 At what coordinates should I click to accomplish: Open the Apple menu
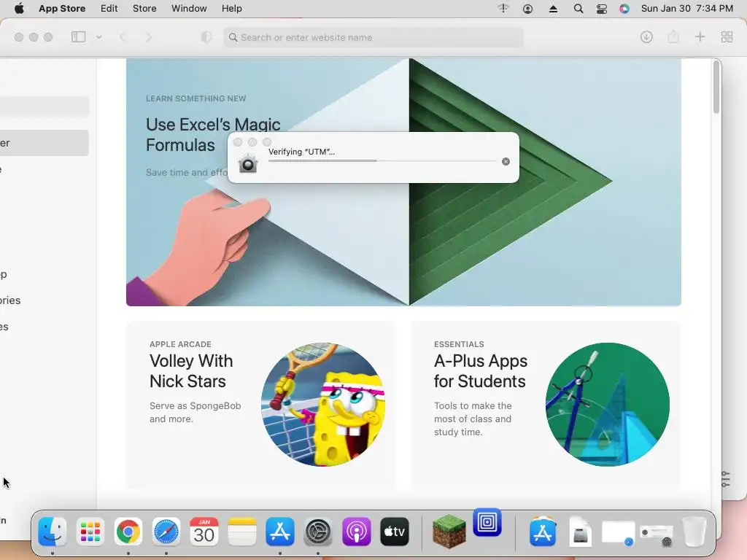(19, 9)
